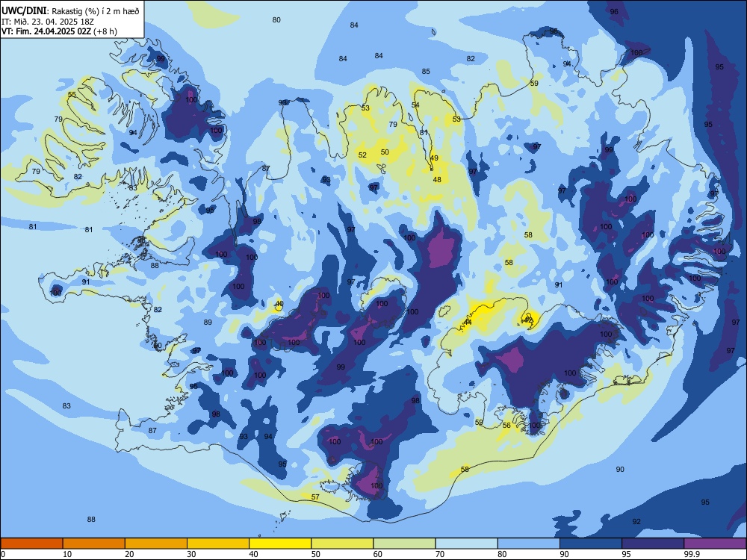This screenshot has height=560, width=747.
Task: Click the 80–90 light blue legend swatch
Action: click(x=529, y=544)
